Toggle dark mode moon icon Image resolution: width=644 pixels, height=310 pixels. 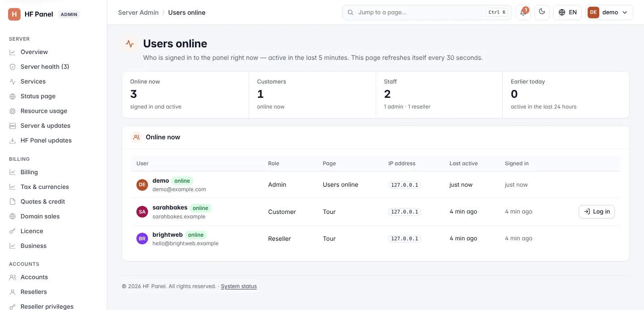[x=542, y=13]
